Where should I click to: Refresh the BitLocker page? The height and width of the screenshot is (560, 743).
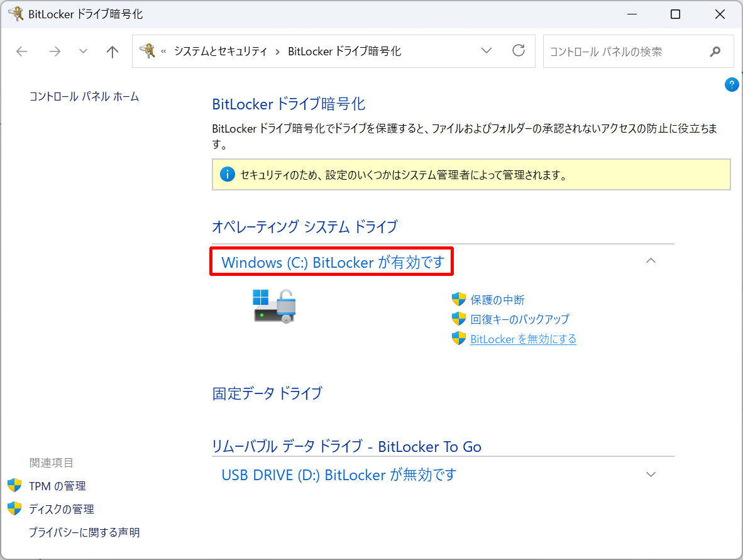click(x=519, y=51)
